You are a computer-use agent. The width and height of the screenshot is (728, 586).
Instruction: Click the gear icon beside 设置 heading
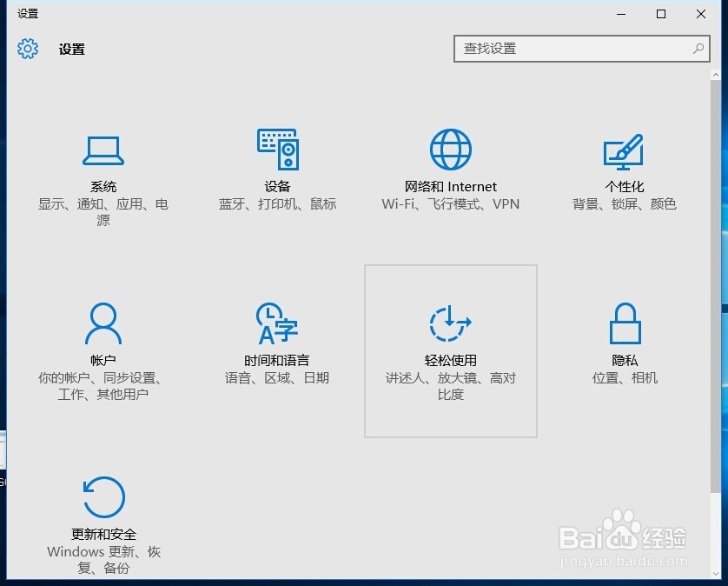coord(27,49)
